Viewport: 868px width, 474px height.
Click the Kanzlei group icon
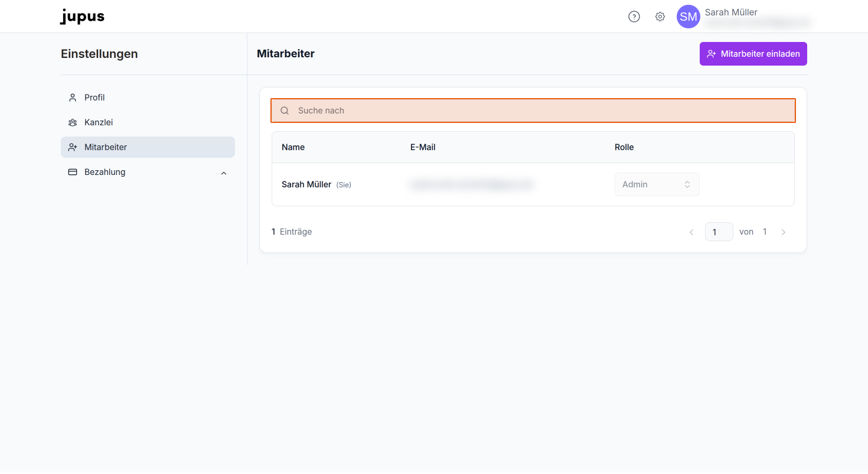(x=73, y=122)
